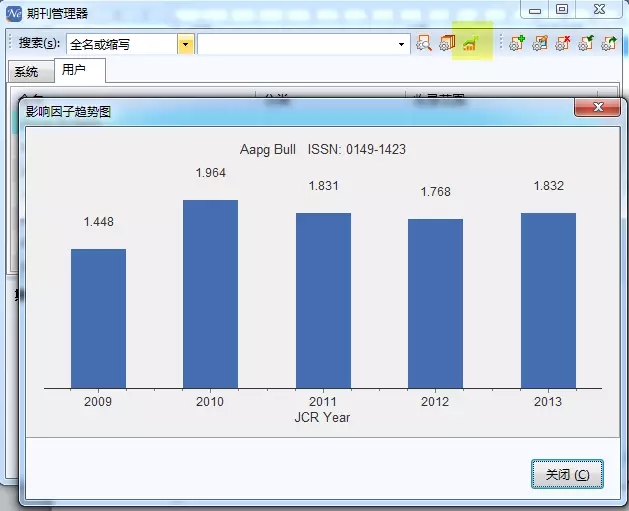Click the 2009 bar in the chart
The height and width of the screenshot is (511, 629).
98,318
